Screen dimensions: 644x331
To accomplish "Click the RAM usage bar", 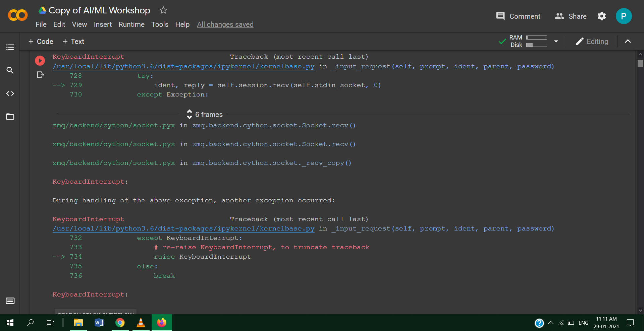I will click(x=537, y=38).
